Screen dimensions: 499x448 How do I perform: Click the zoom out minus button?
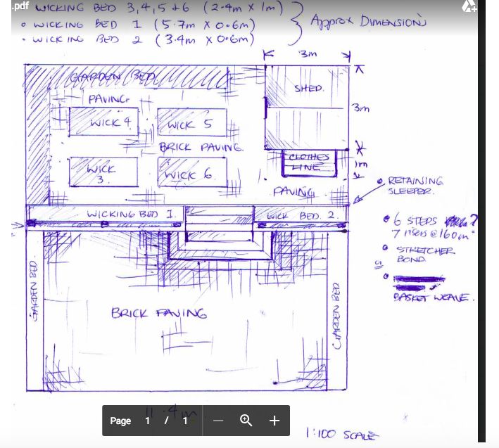click(218, 421)
